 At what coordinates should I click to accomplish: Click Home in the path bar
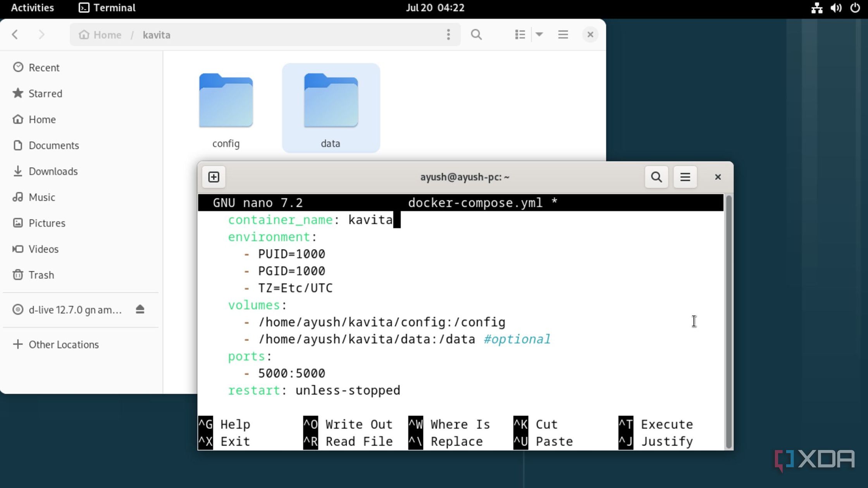(100, 35)
